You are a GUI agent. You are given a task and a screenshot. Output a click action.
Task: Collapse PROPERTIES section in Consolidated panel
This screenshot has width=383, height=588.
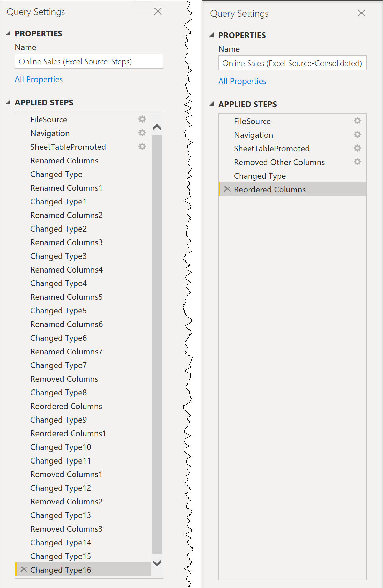(212, 35)
